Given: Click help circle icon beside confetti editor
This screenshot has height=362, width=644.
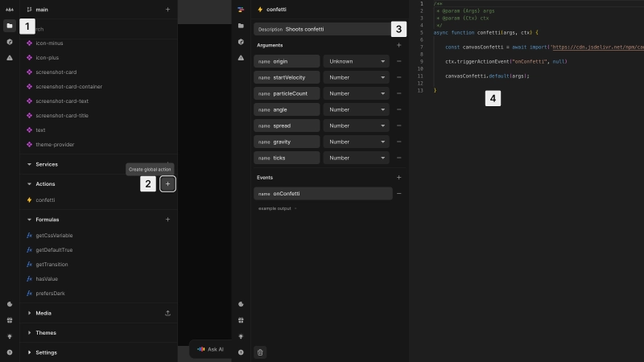Looking at the screenshot, I should (241, 352).
